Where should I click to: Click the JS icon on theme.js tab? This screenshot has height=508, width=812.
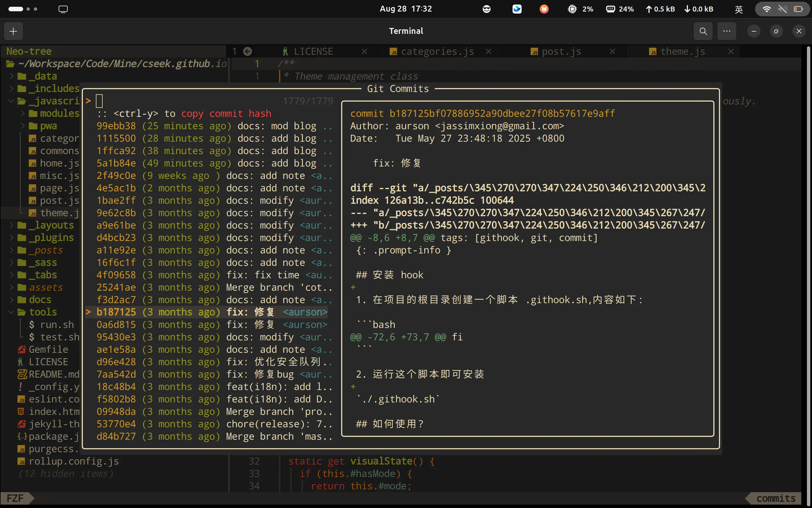653,52
